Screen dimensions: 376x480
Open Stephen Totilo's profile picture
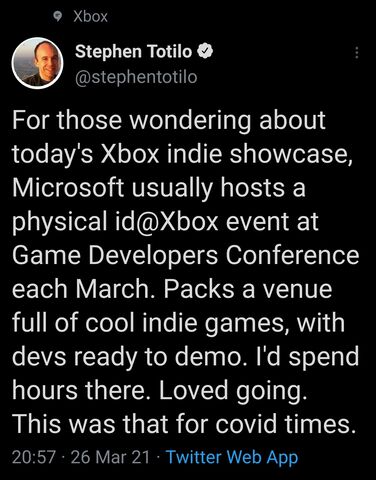(x=37, y=63)
